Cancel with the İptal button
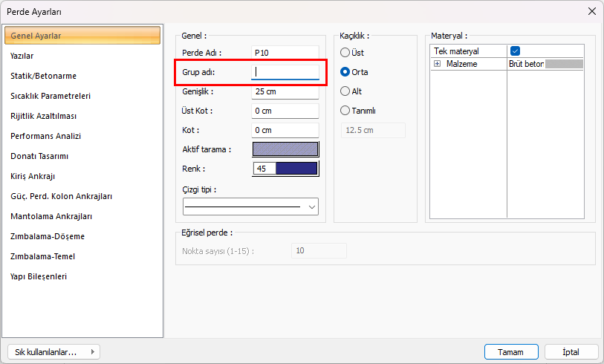 [571, 352]
